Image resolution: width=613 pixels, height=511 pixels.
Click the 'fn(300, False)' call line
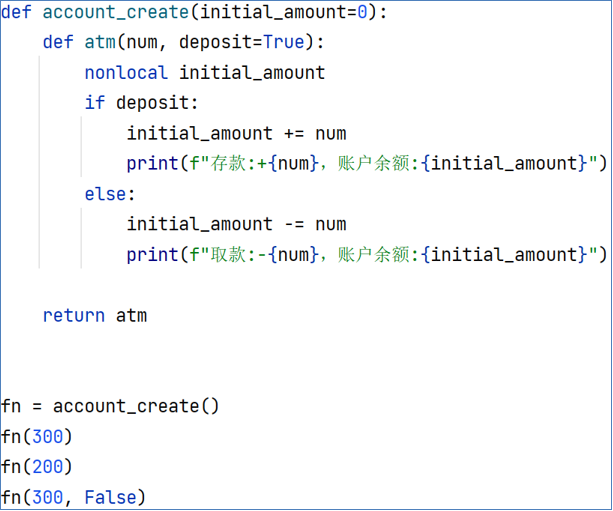coord(73,497)
